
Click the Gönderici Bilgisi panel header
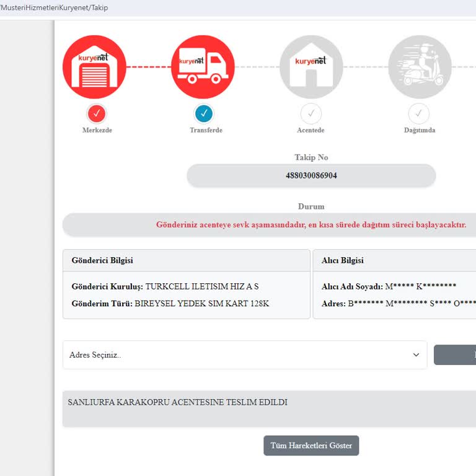click(x=186, y=260)
